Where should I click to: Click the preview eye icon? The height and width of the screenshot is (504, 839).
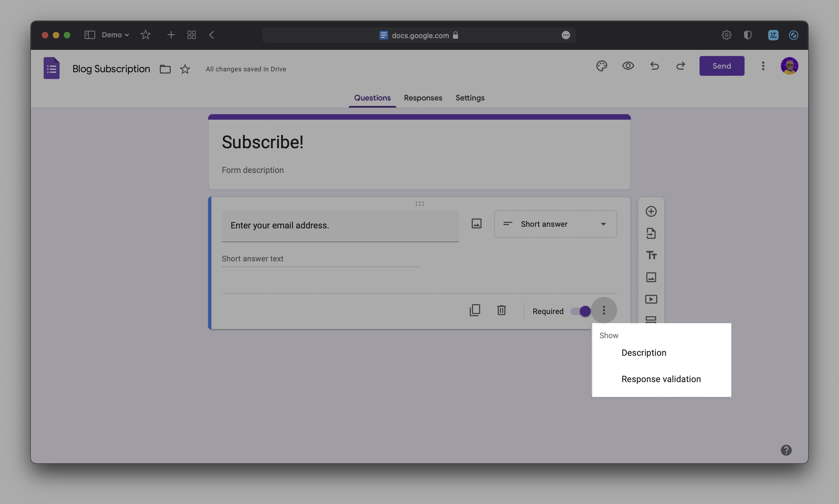(628, 66)
